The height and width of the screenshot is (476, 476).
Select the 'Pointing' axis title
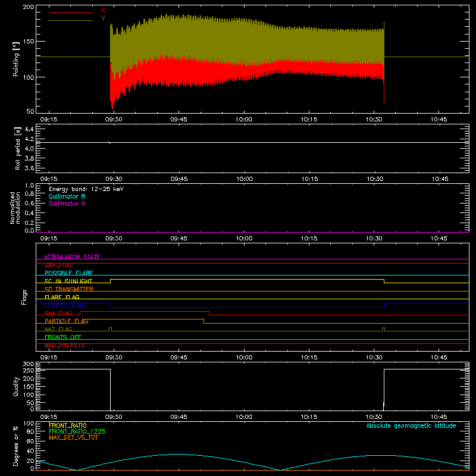(16, 59)
